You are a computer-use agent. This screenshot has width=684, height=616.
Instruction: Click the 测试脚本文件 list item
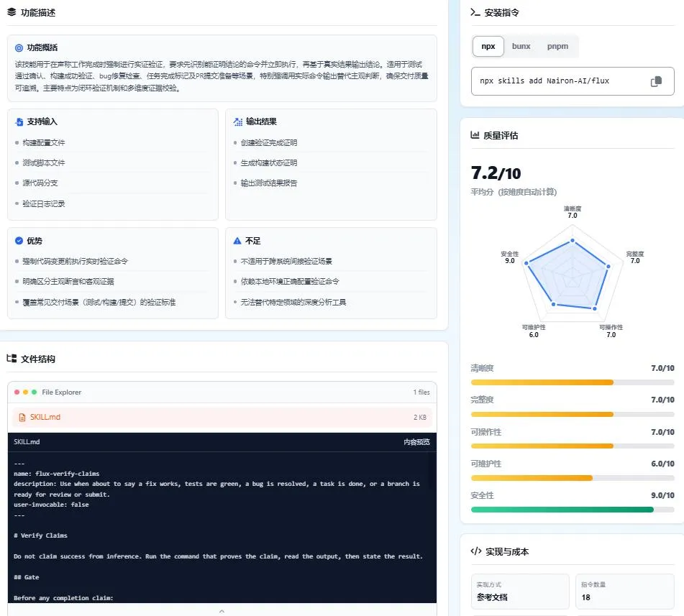coord(44,162)
